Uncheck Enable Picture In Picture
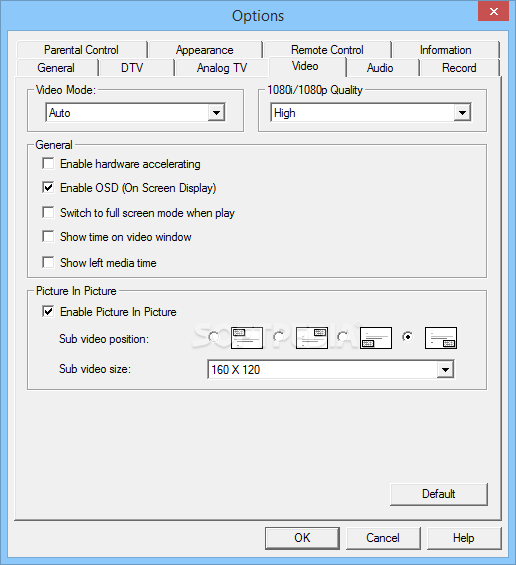516x565 pixels. coord(48,311)
